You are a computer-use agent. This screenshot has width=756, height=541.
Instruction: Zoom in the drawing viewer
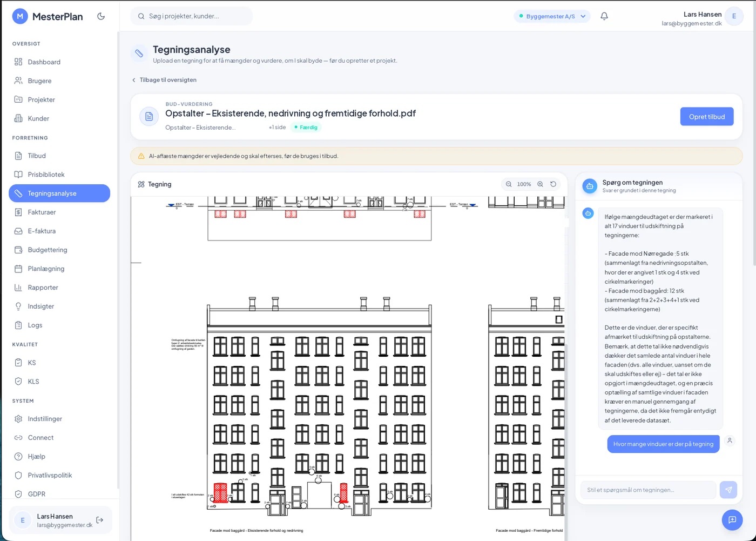[x=540, y=184]
